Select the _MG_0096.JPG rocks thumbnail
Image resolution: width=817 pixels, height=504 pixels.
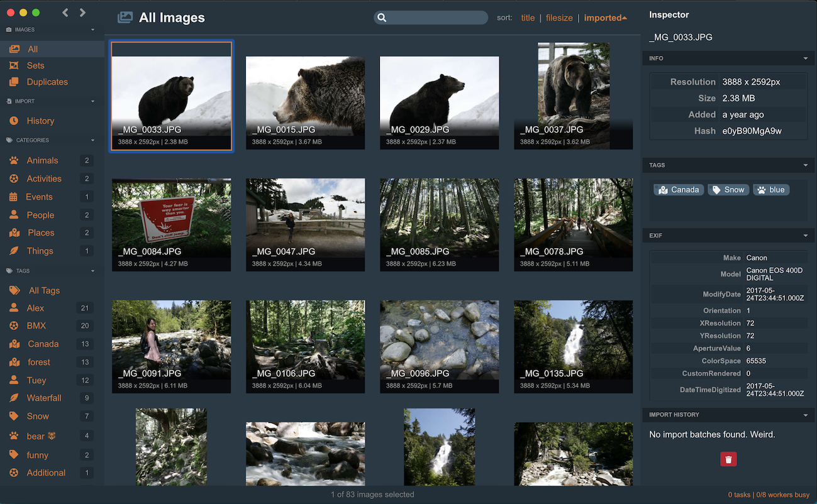coord(439,347)
